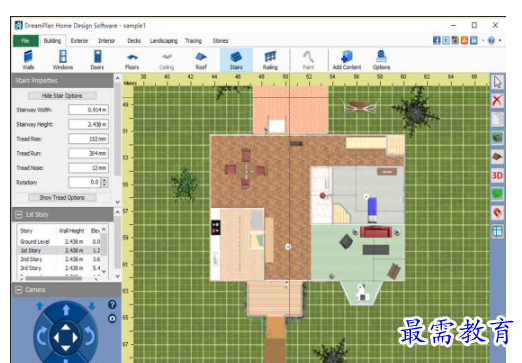Expand the dropdown next to social icons
The image size is (522, 363).
(483, 41)
